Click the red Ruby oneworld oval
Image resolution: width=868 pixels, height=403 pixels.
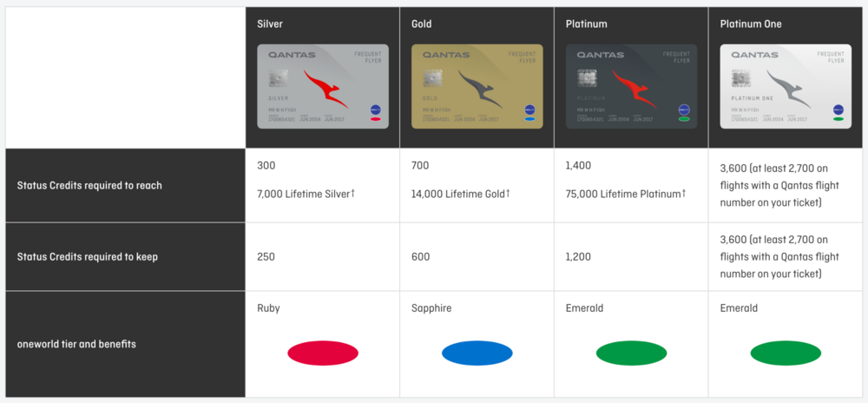pyautogui.click(x=323, y=353)
